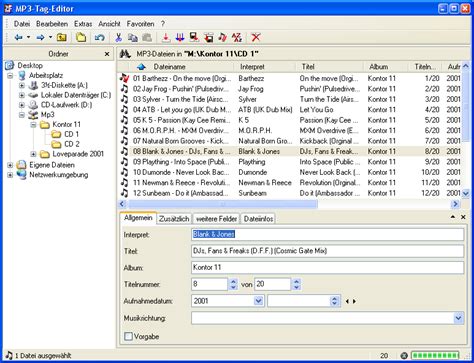
Task: Click the copy icon in toolbar
Action: click(133, 37)
